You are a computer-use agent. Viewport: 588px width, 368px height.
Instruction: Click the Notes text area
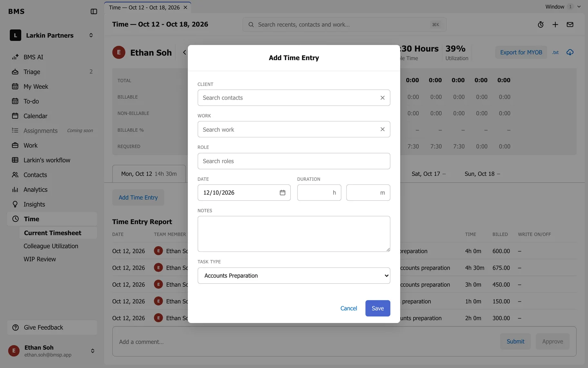pyautogui.click(x=294, y=234)
